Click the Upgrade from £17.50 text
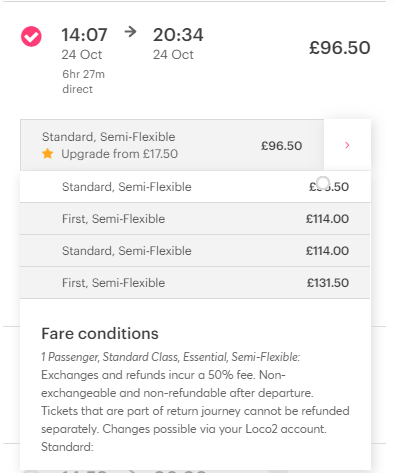The width and height of the screenshot is (395, 473). tap(119, 154)
